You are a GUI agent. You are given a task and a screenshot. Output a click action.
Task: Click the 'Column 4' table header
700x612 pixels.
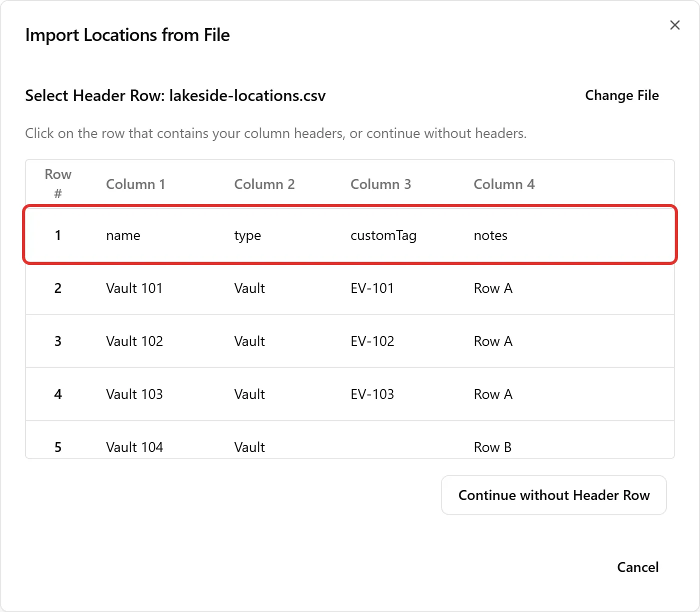(504, 184)
